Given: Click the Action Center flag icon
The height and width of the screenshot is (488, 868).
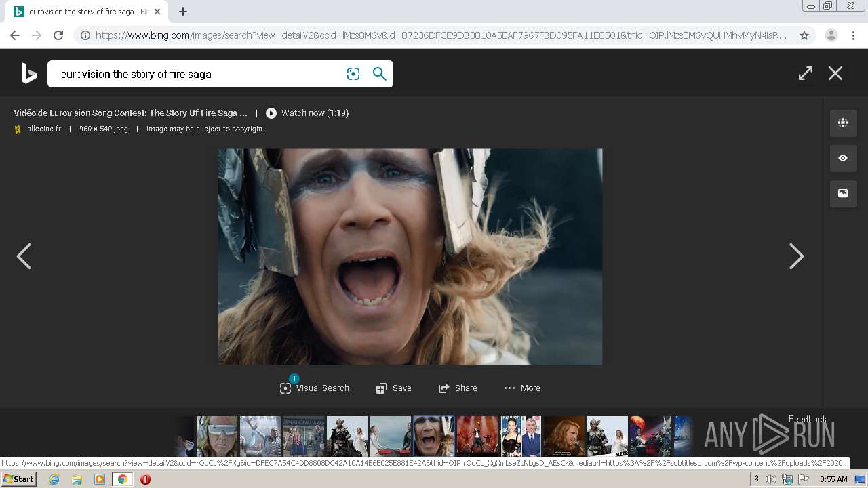Looking at the screenshot, I should [804, 479].
